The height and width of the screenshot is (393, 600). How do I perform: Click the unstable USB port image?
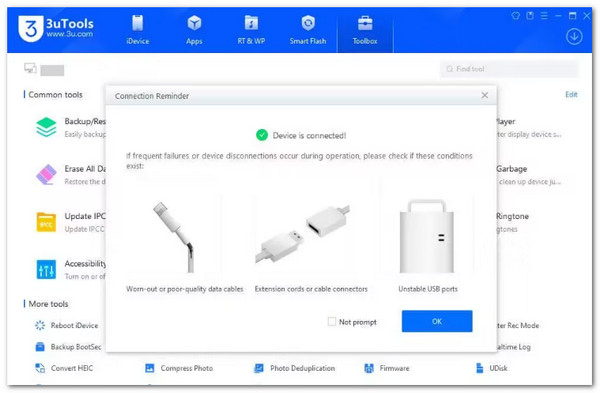click(427, 236)
